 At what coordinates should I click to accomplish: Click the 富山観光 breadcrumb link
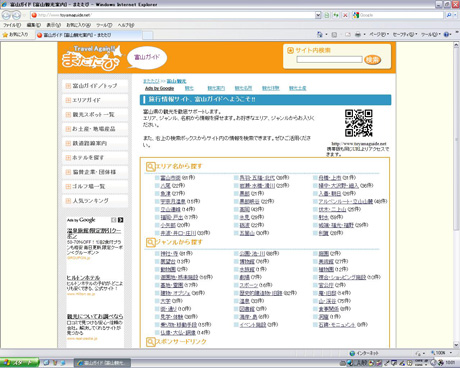click(x=176, y=81)
